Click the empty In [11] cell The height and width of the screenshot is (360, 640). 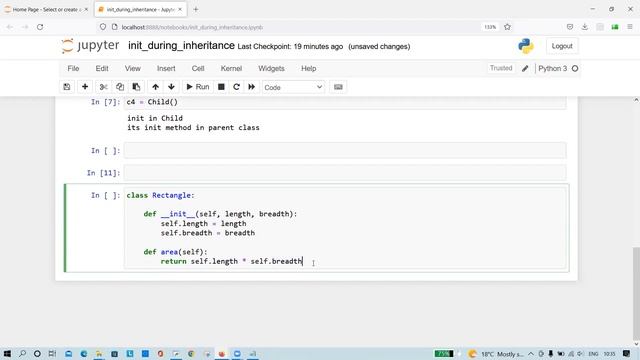click(x=345, y=173)
